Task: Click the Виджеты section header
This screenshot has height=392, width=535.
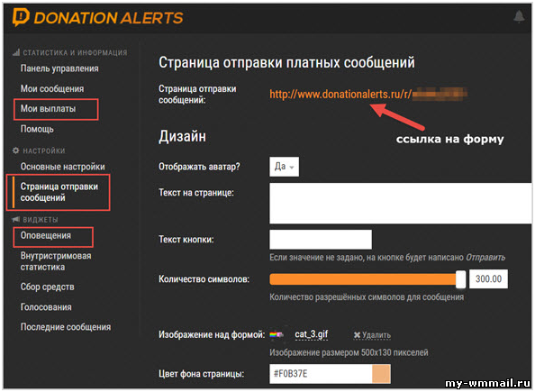Action: (x=41, y=220)
